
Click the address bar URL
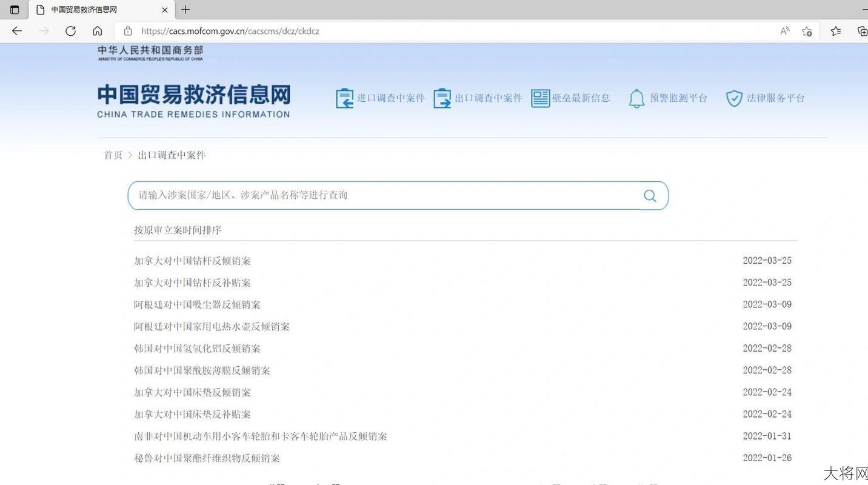tap(230, 31)
